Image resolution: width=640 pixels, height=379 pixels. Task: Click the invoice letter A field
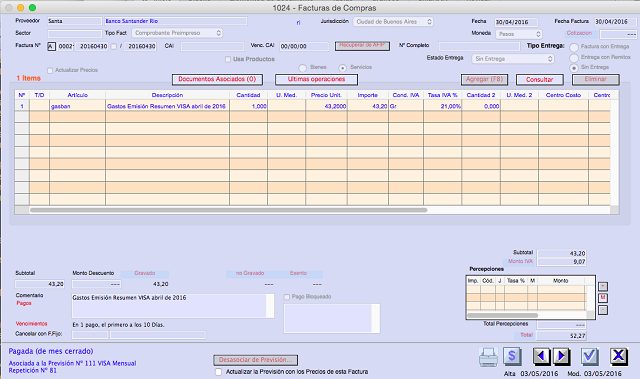coord(51,47)
